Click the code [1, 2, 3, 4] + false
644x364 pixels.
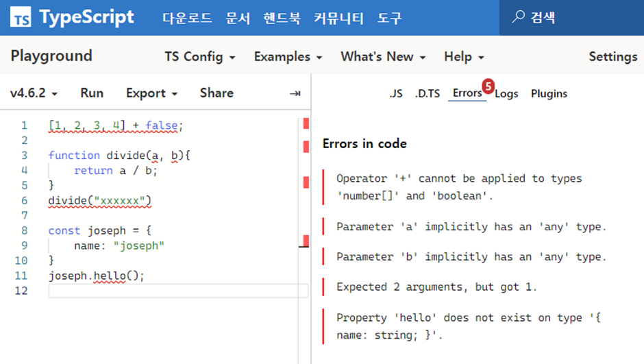coord(115,125)
